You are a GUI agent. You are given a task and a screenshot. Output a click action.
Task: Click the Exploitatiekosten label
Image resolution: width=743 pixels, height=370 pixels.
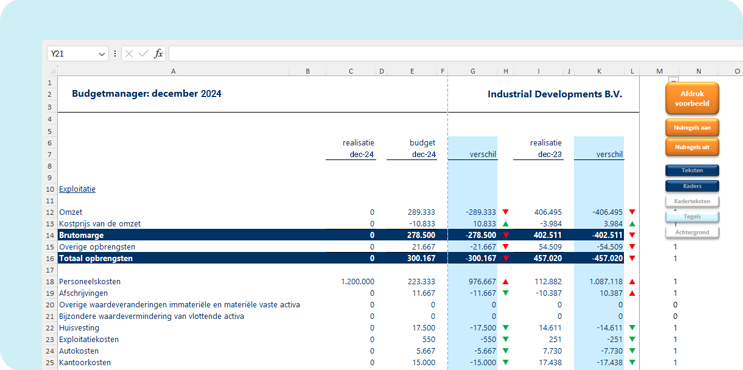89,339
